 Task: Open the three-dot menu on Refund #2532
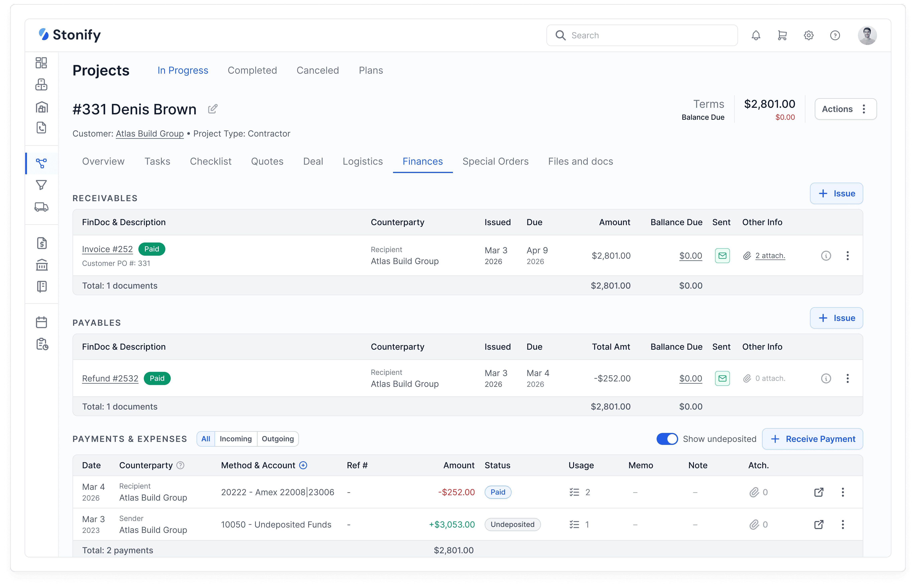click(x=848, y=378)
